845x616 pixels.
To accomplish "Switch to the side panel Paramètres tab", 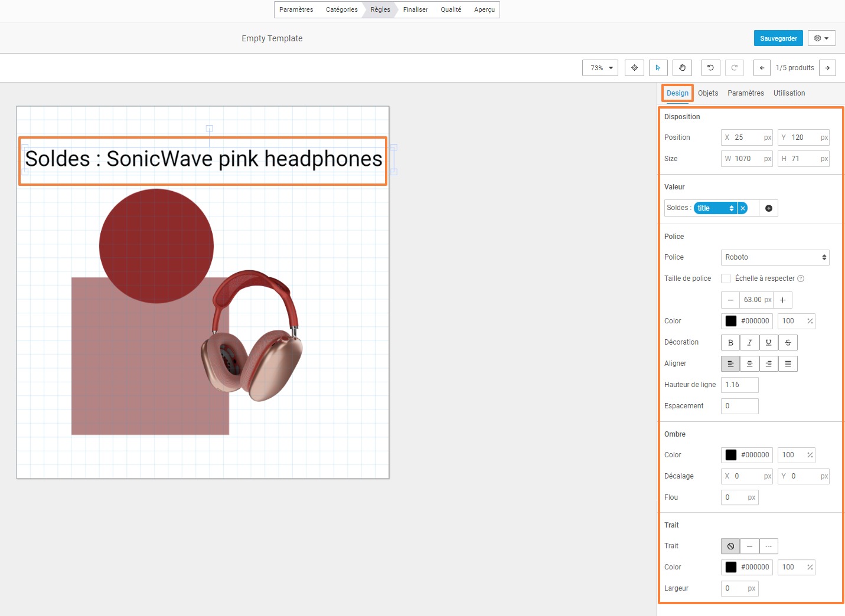I will [x=746, y=93].
